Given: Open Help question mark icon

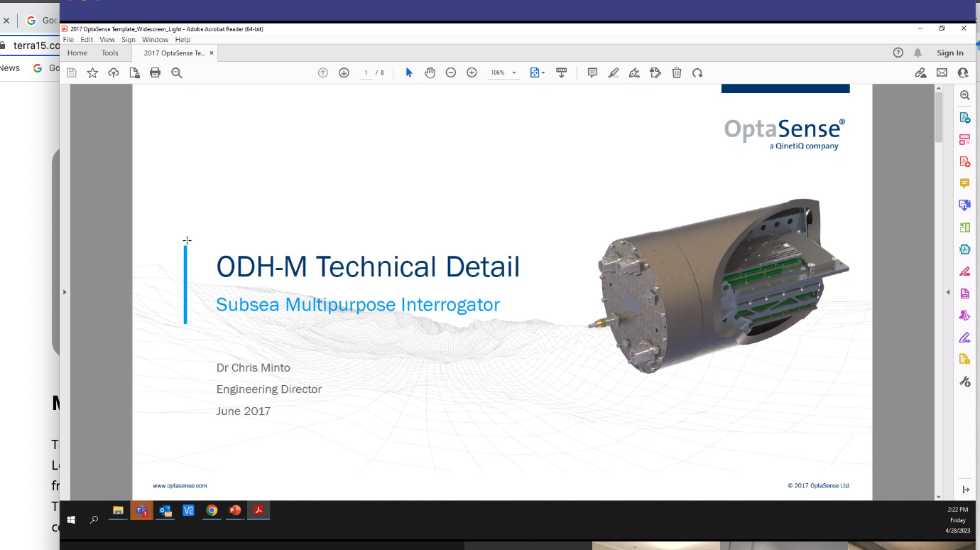Looking at the screenshot, I should point(898,53).
